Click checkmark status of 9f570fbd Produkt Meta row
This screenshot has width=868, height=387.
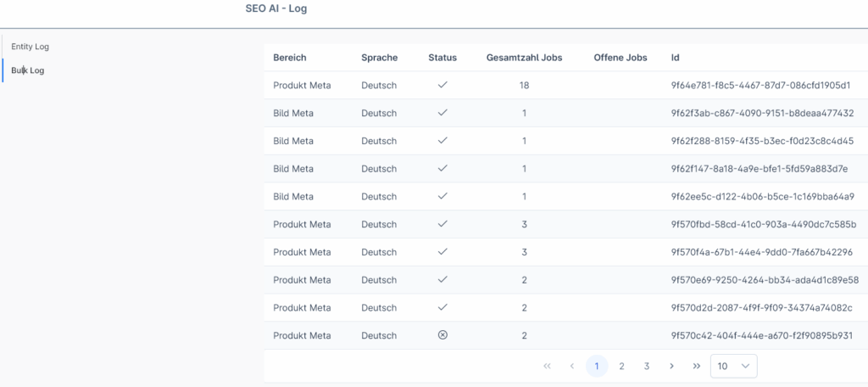(442, 224)
